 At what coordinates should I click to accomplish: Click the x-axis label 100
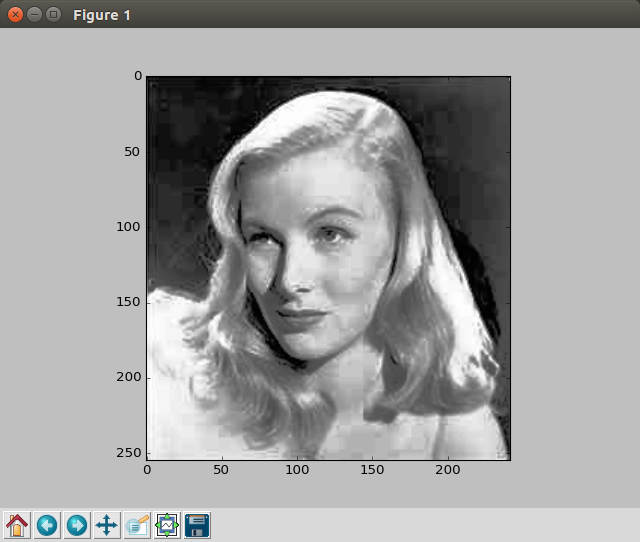click(297, 470)
